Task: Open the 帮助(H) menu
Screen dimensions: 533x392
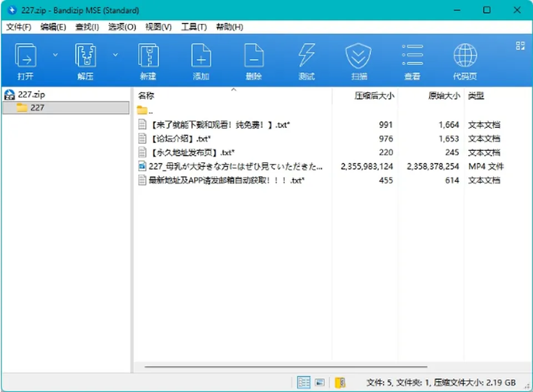Action: (229, 27)
